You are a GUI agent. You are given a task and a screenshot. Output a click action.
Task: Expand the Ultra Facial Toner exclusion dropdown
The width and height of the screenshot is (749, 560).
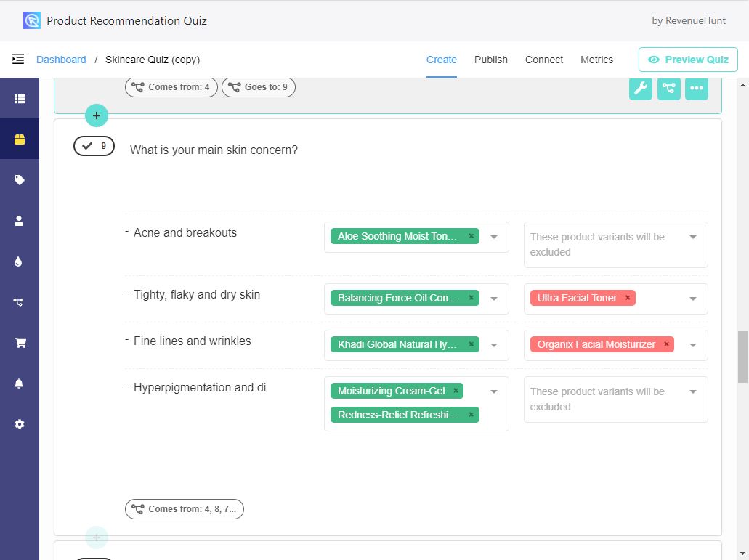pos(692,299)
